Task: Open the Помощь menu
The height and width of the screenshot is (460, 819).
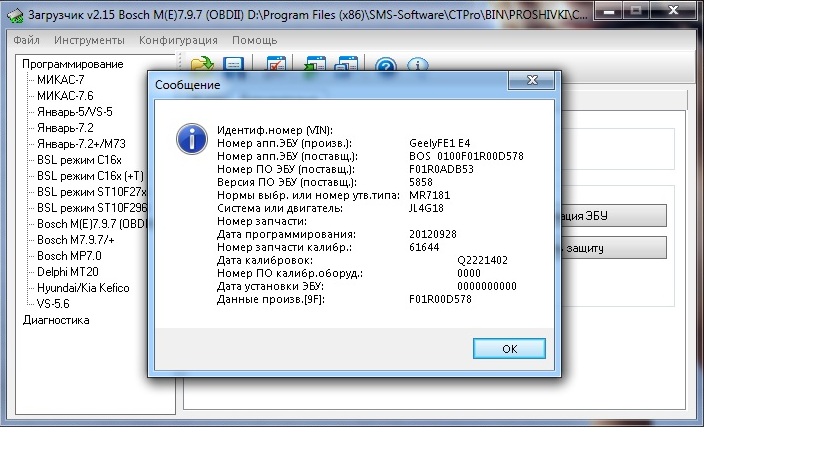Action: [x=254, y=40]
